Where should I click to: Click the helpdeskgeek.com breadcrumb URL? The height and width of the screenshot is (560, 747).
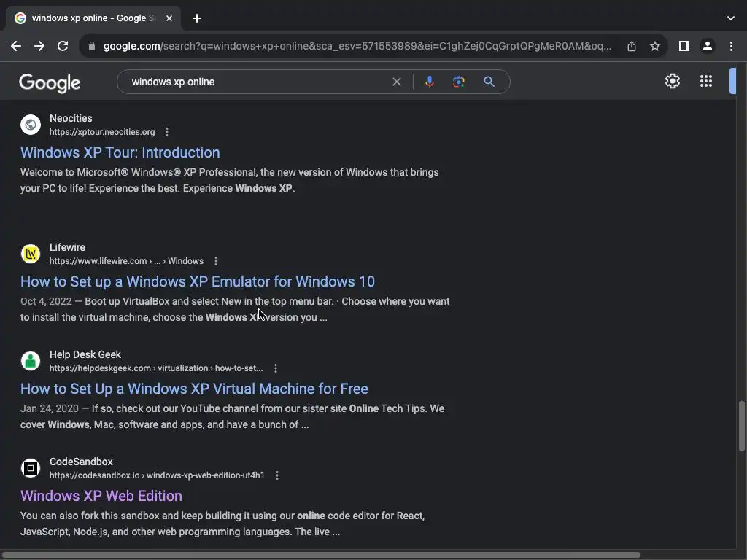[156, 368]
